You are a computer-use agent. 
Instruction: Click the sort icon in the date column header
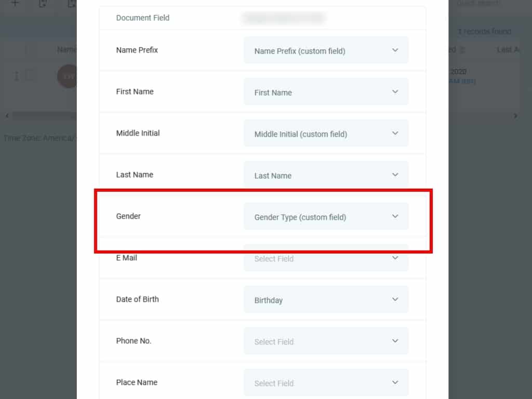point(462,50)
